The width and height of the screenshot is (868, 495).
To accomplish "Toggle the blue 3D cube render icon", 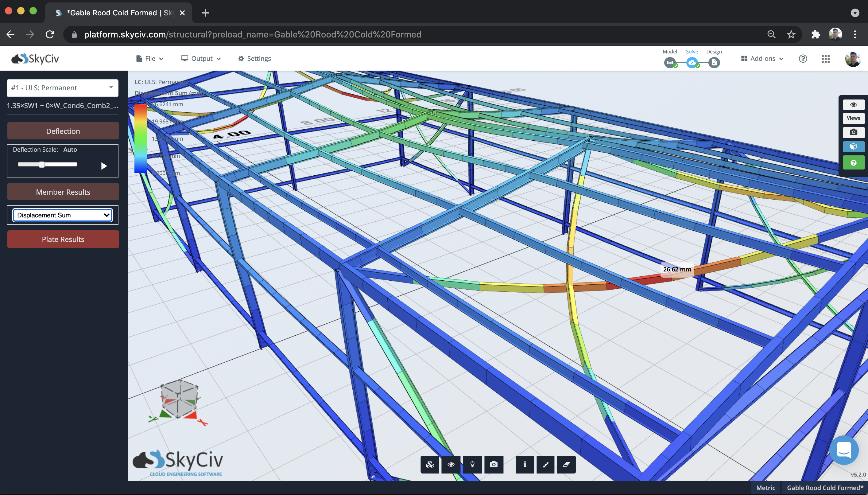I will pos(853,146).
